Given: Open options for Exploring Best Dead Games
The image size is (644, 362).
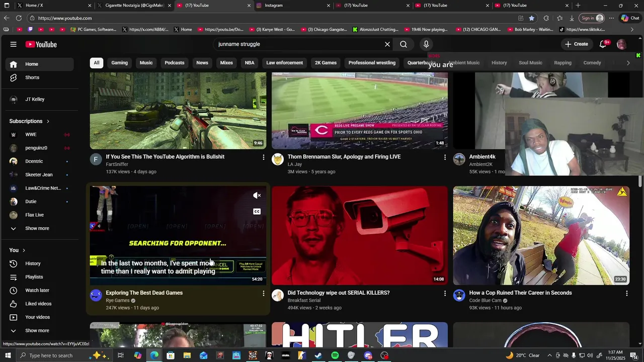Looking at the screenshot, I should (263, 293).
